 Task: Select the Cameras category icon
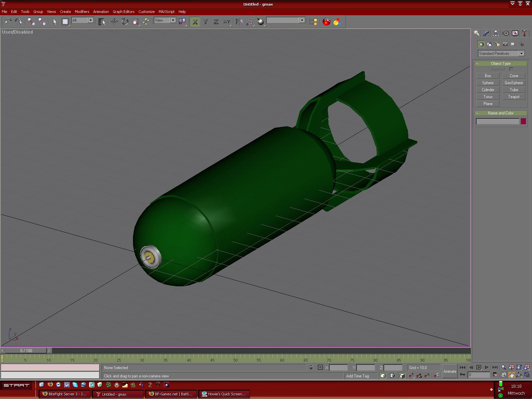point(505,44)
